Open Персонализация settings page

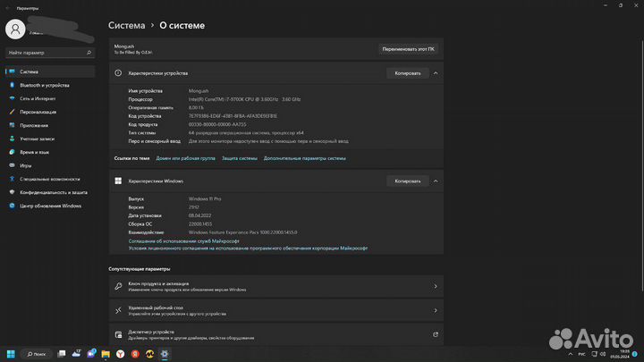pyautogui.click(x=50, y=112)
